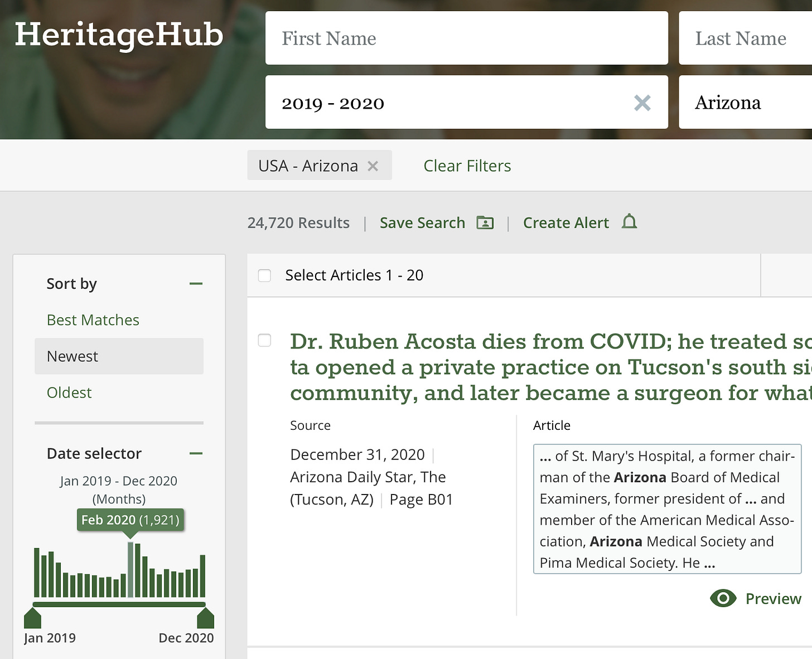Image resolution: width=812 pixels, height=659 pixels.
Task: Click the date range slider track
Action: pyautogui.click(x=119, y=604)
